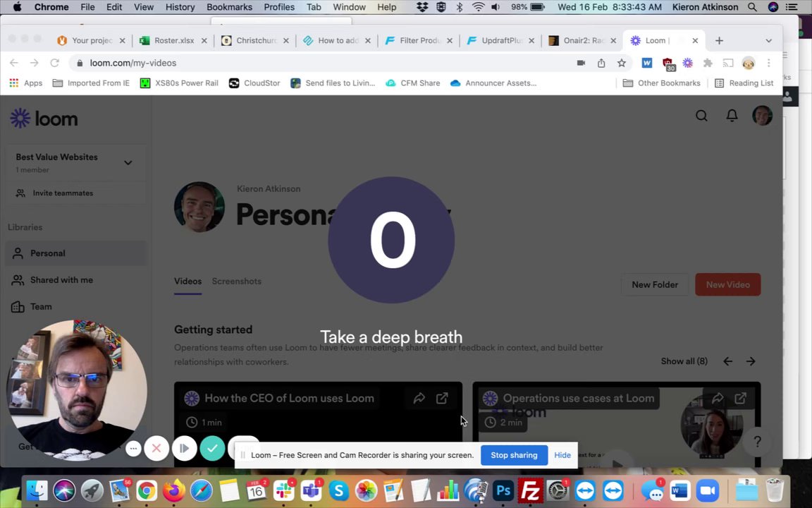Open Other Bookmarks folder
This screenshot has width=812, height=508.
(661, 83)
